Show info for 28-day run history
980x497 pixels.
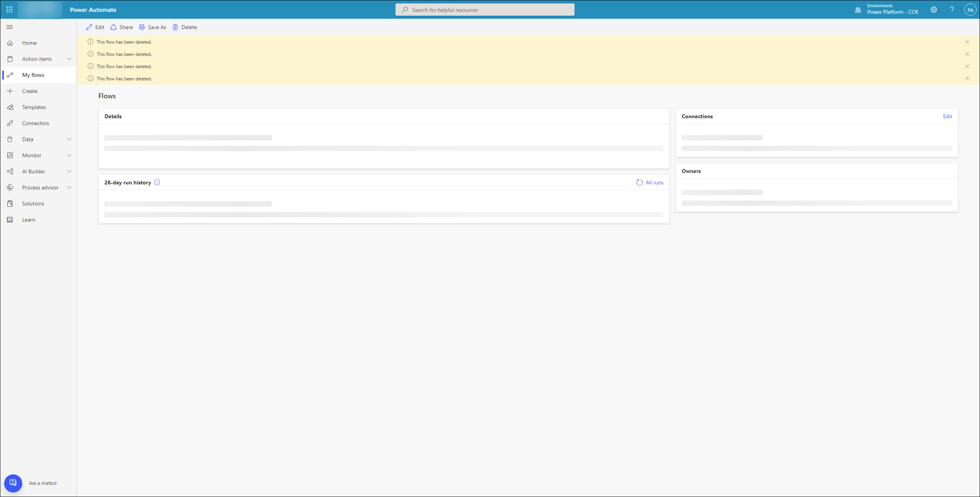tap(157, 183)
